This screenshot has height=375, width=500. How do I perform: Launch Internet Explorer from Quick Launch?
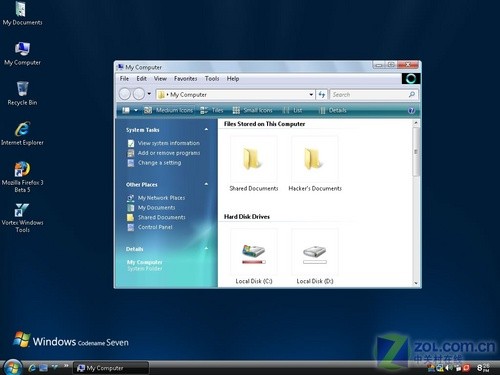point(32,368)
